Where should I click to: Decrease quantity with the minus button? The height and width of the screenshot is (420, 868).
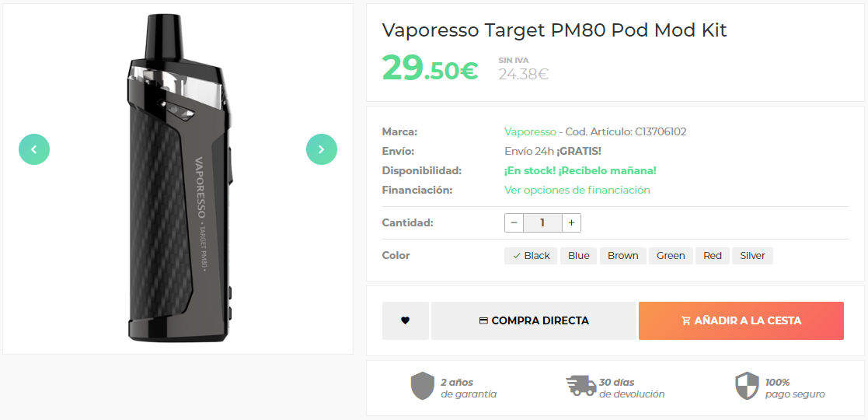(x=514, y=222)
